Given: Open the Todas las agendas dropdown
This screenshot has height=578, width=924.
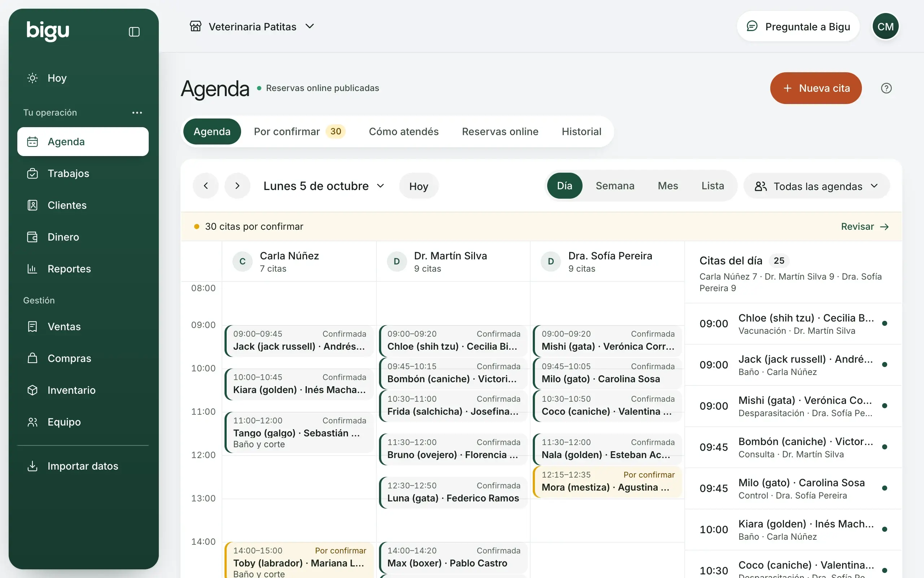Looking at the screenshot, I should 816,186.
